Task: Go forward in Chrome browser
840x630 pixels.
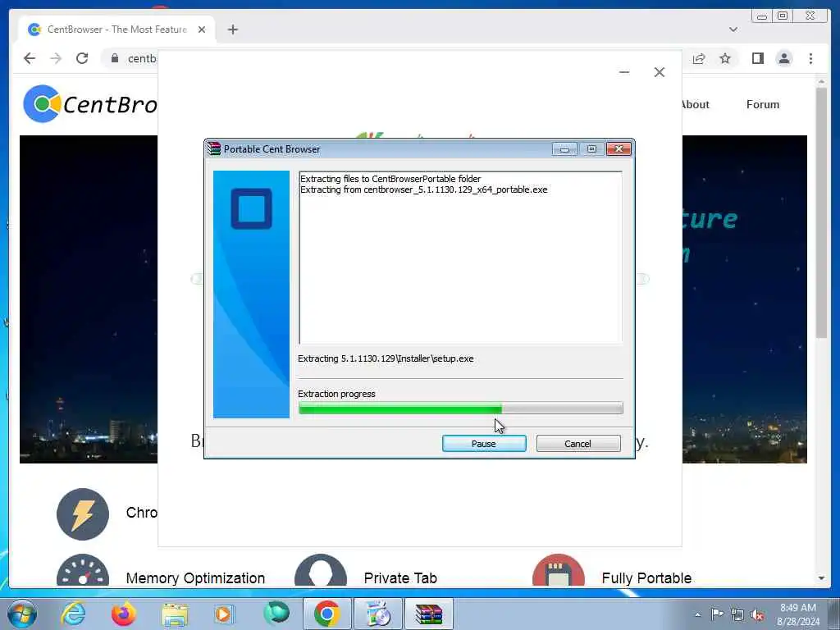Action: click(x=56, y=58)
